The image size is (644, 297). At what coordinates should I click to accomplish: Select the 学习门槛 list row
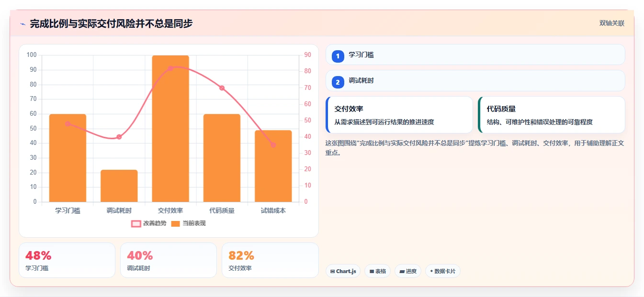475,55
